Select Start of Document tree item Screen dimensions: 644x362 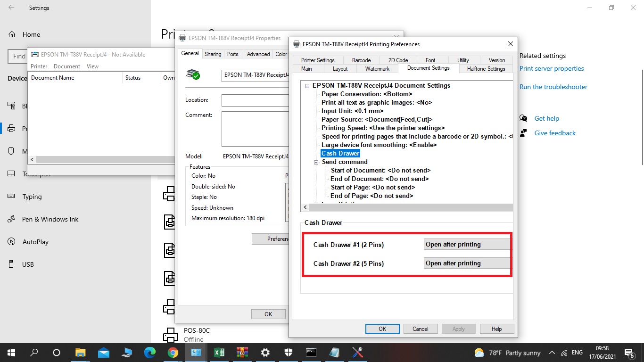click(x=380, y=170)
